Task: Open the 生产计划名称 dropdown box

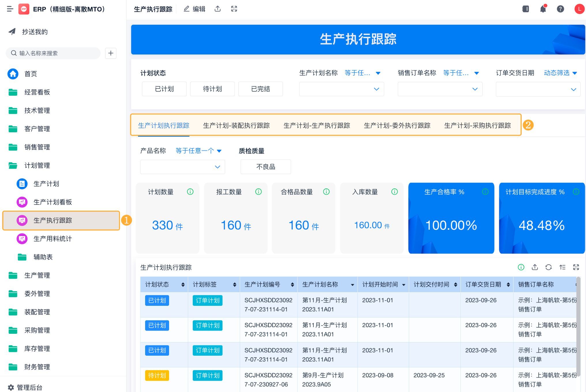Action: [341, 89]
